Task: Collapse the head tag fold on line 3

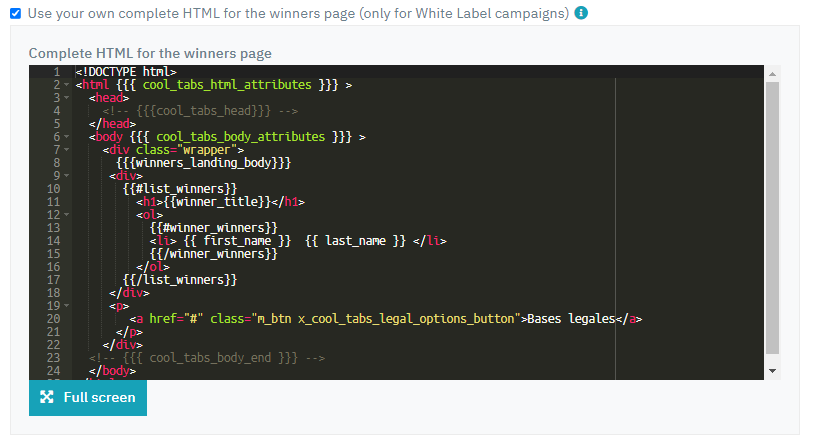Action: [66, 98]
